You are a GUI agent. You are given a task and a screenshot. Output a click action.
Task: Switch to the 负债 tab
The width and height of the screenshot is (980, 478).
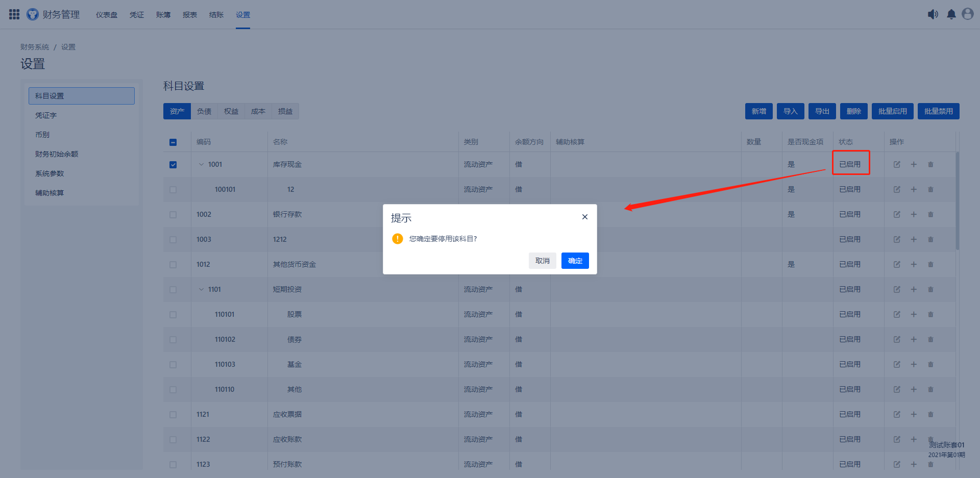point(204,111)
